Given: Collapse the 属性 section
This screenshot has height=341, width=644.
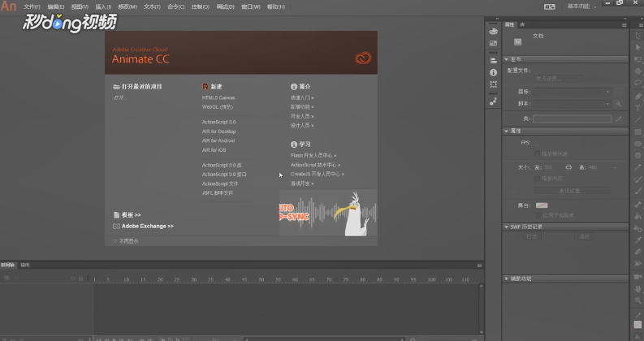Looking at the screenshot, I should point(507,131).
